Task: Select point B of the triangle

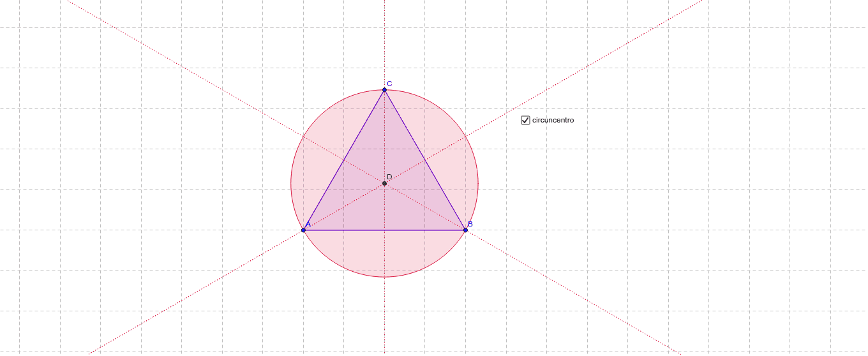Action: pos(465,230)
